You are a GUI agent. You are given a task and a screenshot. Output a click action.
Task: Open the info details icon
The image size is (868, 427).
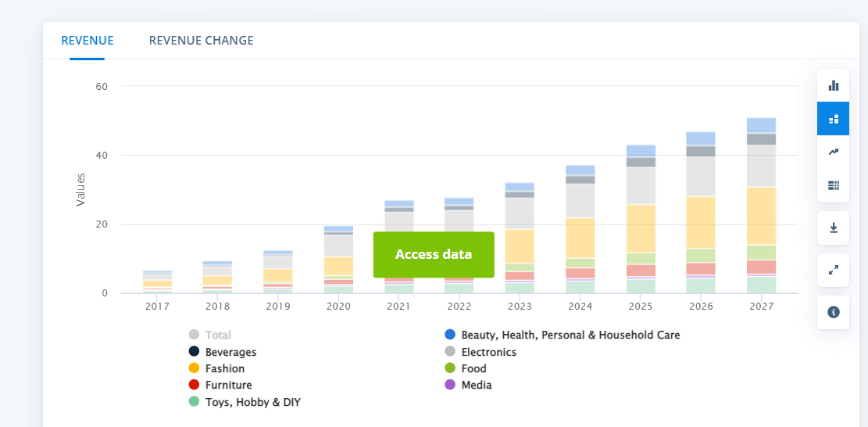pos(833,312)
